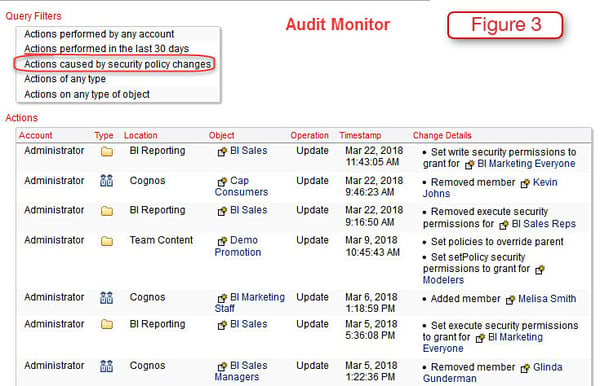Click timestamp Mar 5, 2018 1:22:36 PM
This screenshot has height=386, width=600.
point(371,371)
